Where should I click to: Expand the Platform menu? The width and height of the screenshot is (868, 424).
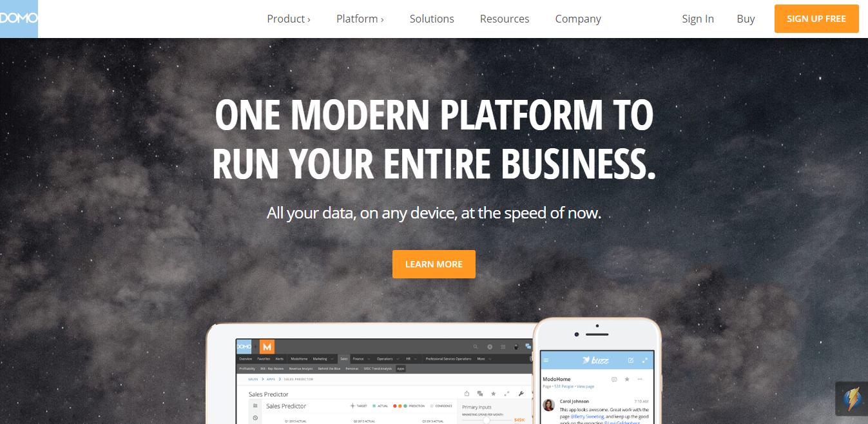(360, 19)
